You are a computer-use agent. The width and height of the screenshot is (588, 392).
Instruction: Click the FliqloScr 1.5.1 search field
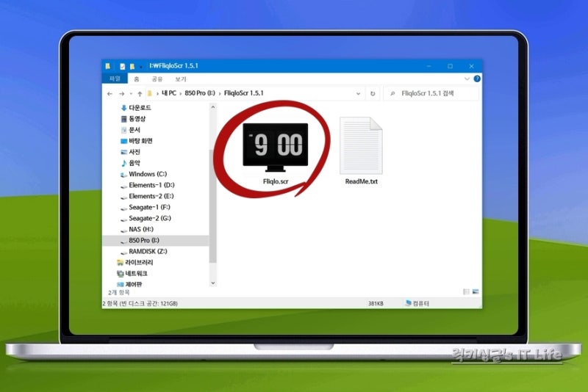tap(431, 93)
